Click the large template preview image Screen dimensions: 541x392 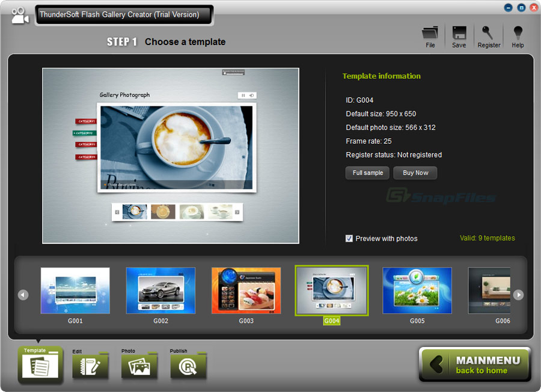(171, 156)
